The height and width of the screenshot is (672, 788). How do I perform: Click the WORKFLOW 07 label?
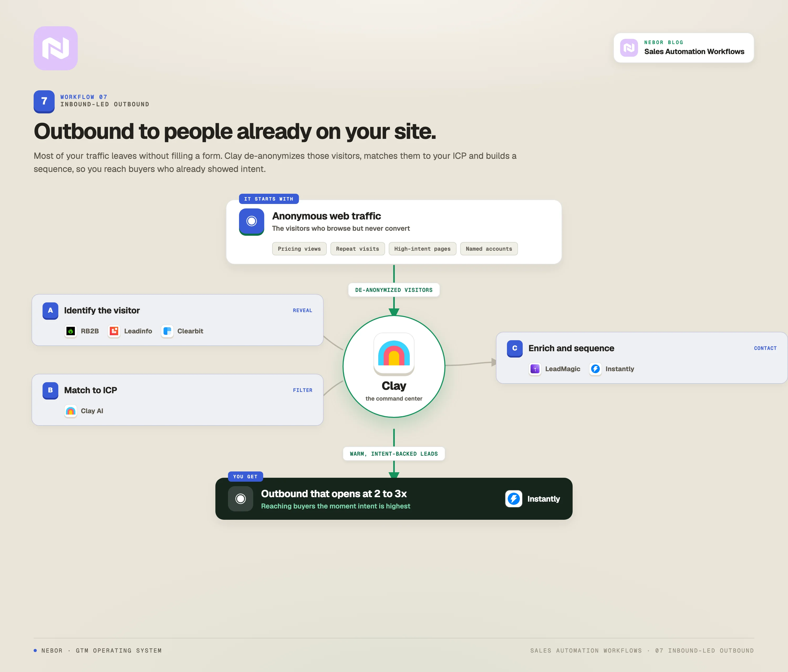(84, 97)
